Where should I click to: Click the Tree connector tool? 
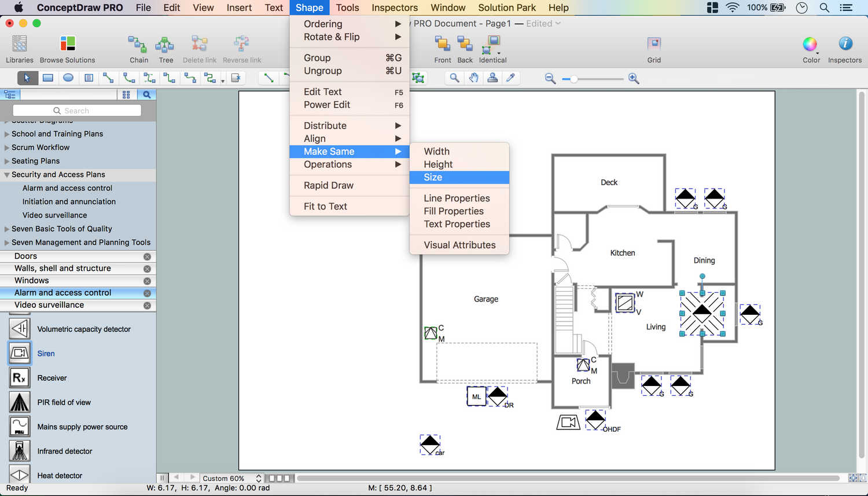[x=165, y=45]
